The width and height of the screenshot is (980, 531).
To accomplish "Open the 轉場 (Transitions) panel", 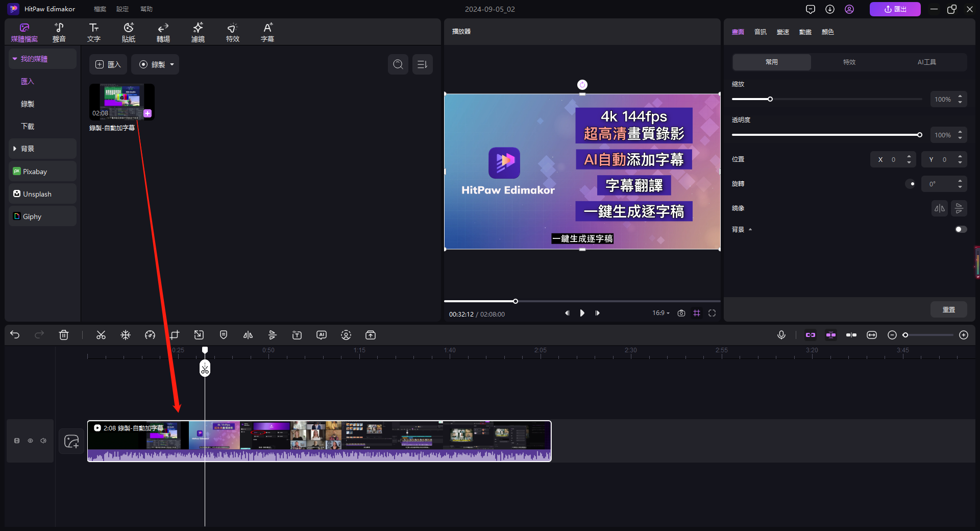I will pyautogui.click(x=163, y=32).
